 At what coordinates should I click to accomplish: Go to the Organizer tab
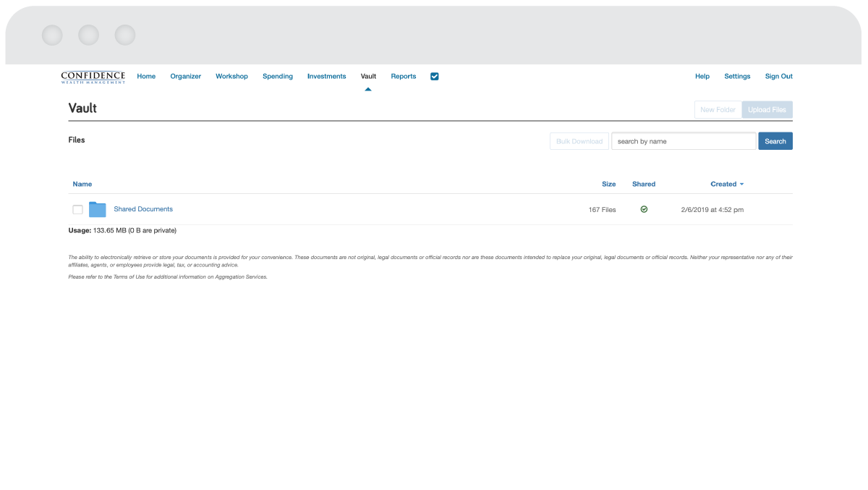click(x=186, y=76)
